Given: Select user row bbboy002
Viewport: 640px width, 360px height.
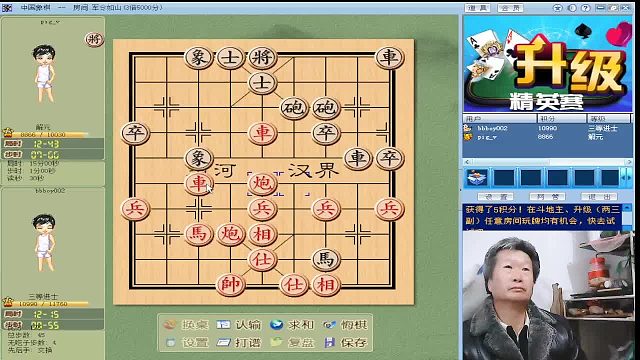Looking at the screenshot, I should [x=547, y=128].
